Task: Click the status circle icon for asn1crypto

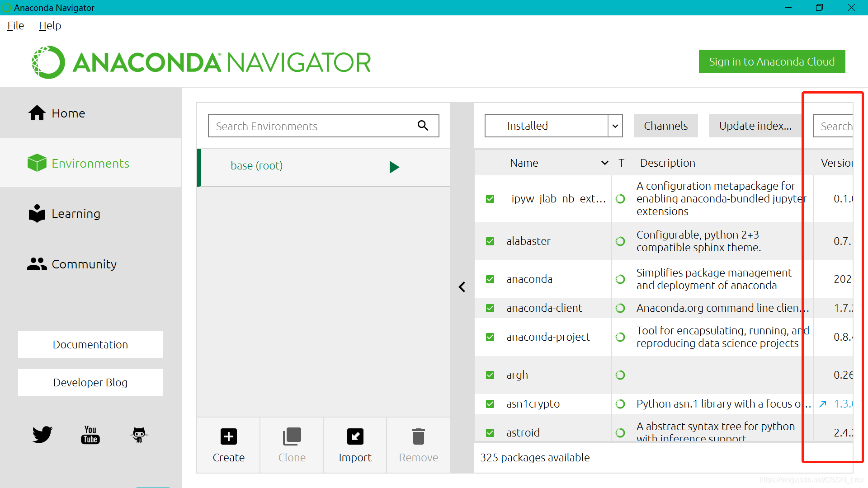Action: (620, 404)
